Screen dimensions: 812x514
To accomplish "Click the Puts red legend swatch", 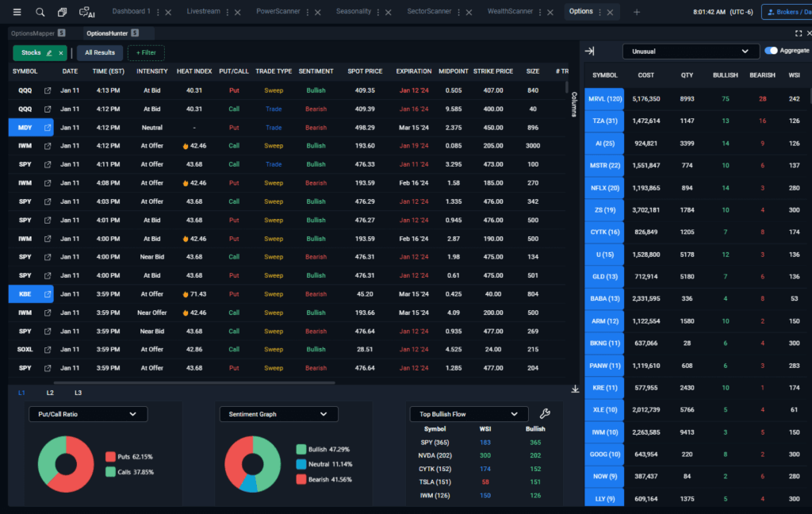I will pos(110,456).
